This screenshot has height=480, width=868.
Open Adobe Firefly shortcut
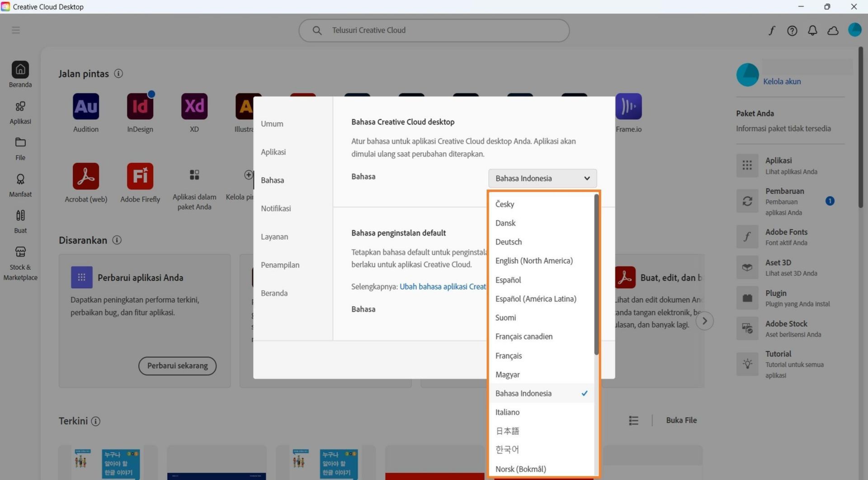coord(140,176)
